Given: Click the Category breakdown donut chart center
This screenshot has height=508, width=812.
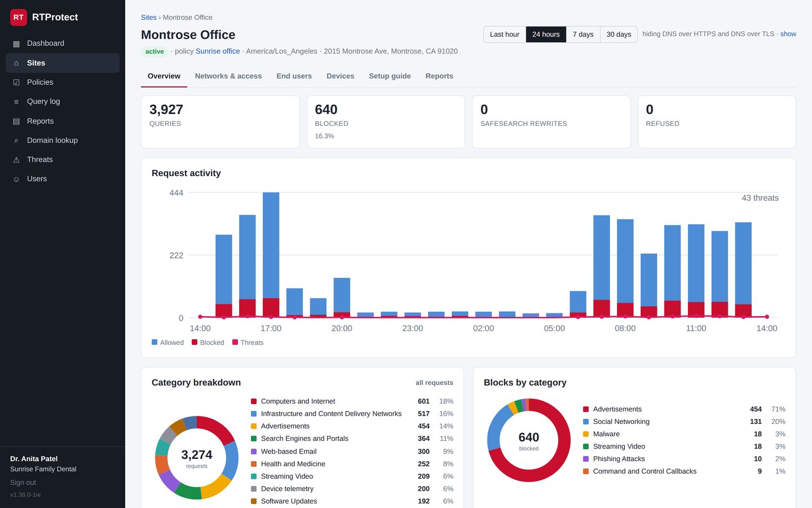Looking at the screenshot, I should click(x=197, y=458).
